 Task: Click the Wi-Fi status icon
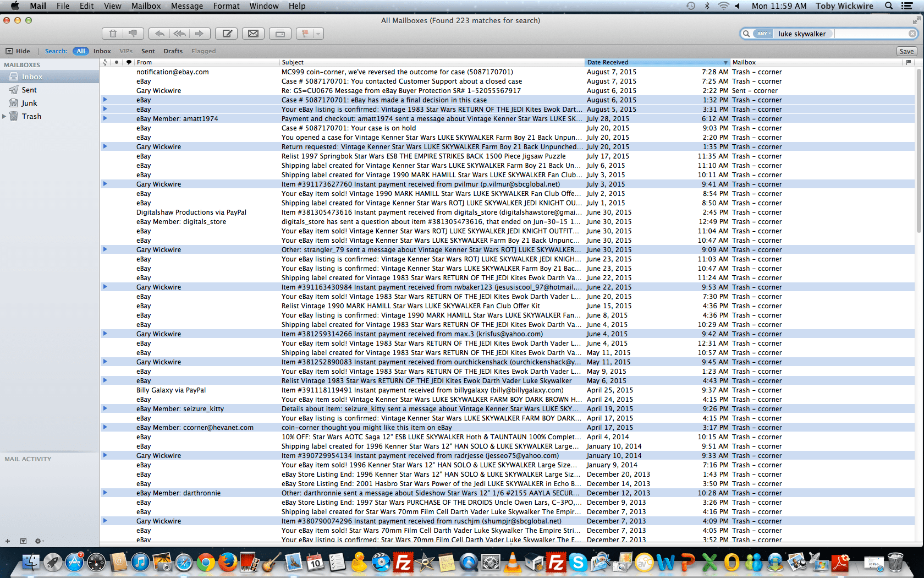coord(723,6)
